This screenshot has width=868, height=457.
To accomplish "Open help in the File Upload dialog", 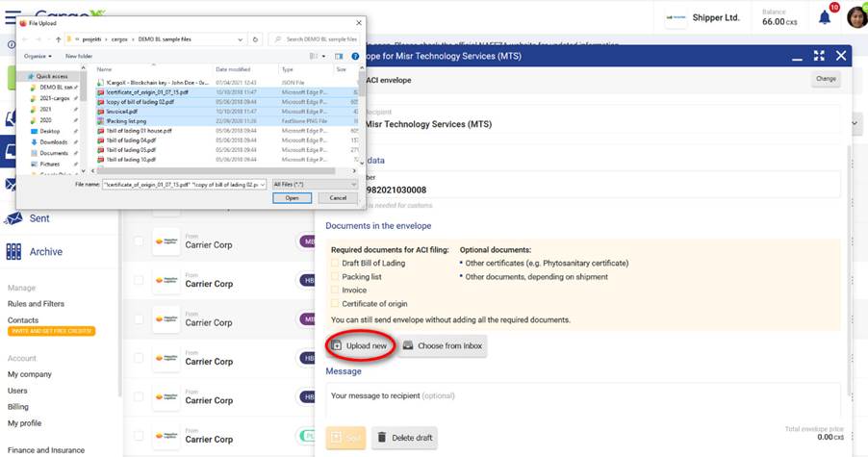I will click(355, 56).
